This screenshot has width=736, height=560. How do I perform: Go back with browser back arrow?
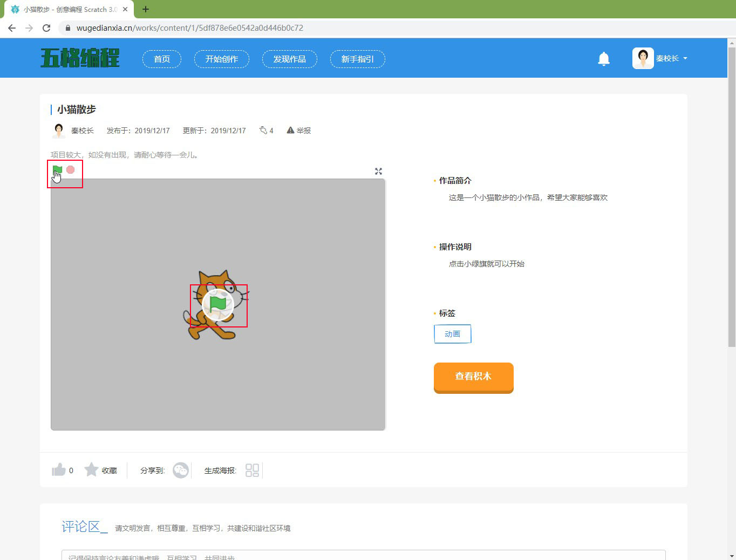click(x=12, y=28)
